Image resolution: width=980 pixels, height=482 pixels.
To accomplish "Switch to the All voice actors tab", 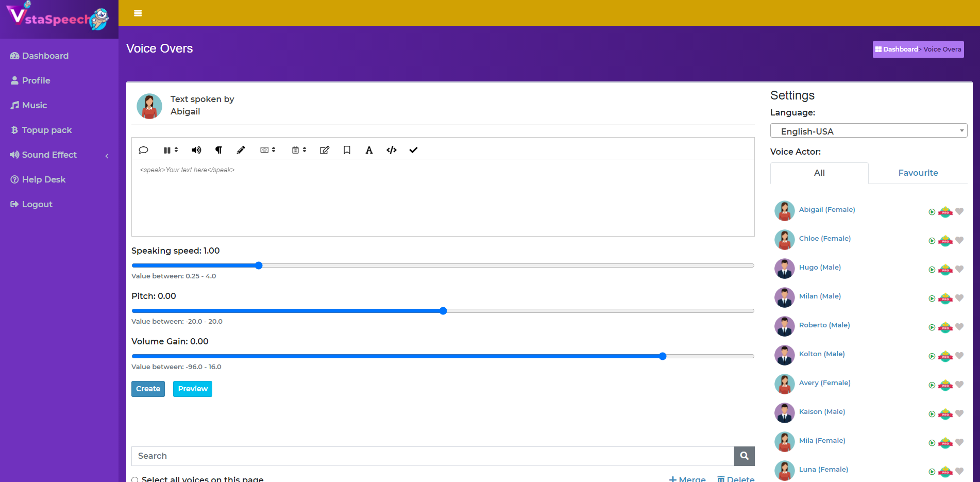I will (x=819, y=173).
